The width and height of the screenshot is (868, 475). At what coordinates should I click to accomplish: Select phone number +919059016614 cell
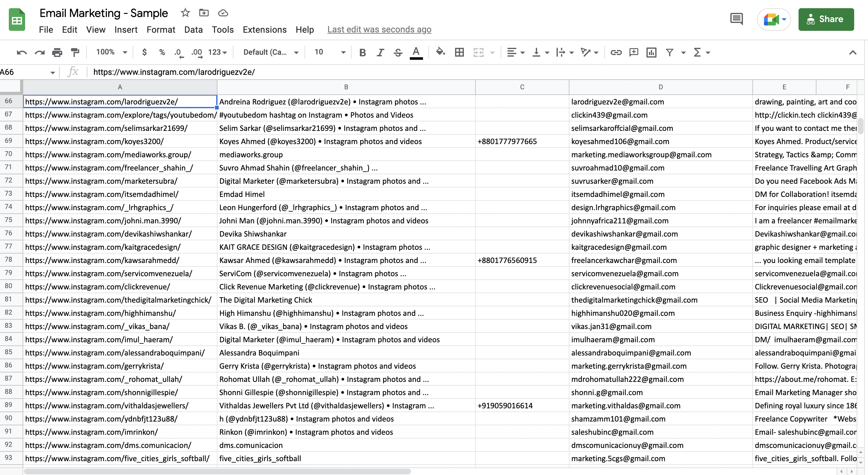click(522, 405)
